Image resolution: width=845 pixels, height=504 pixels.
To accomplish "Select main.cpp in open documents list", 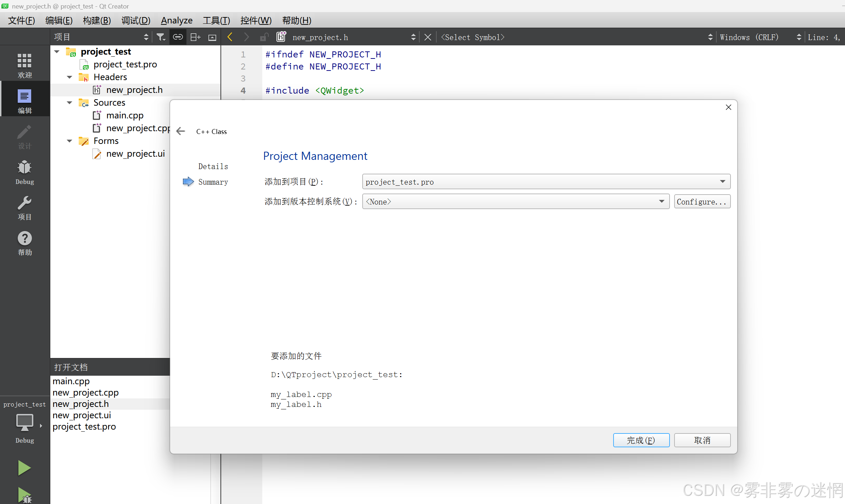I will 71,381.
